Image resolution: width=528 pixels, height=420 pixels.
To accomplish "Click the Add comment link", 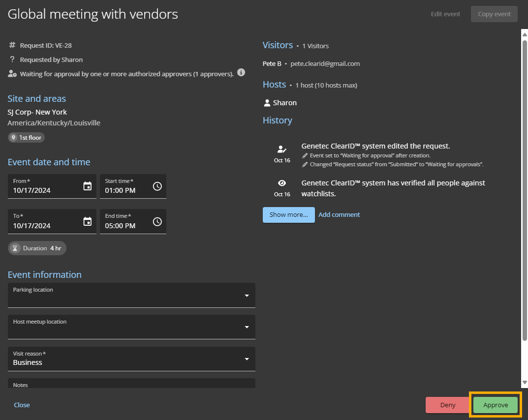I will pyautogui.click(x=339, y=215).
